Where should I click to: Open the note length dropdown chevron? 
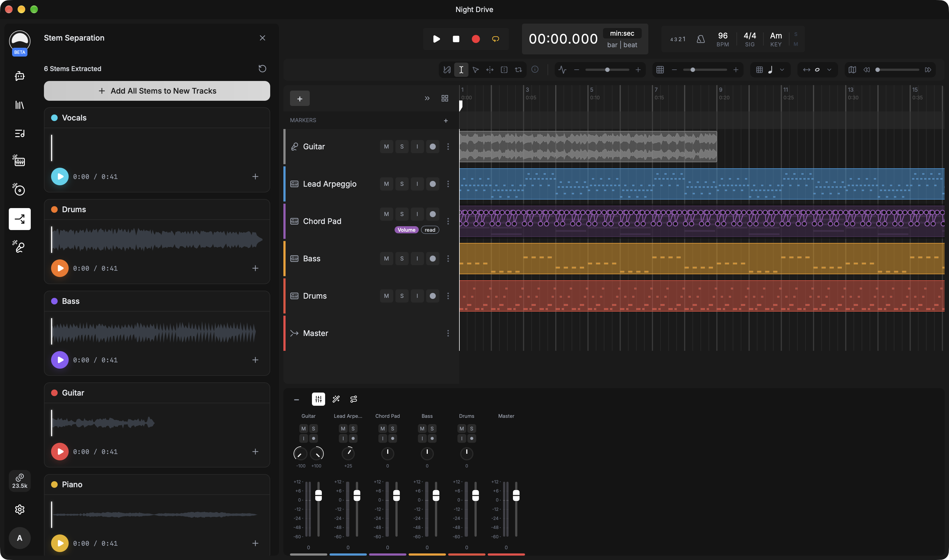829,70
